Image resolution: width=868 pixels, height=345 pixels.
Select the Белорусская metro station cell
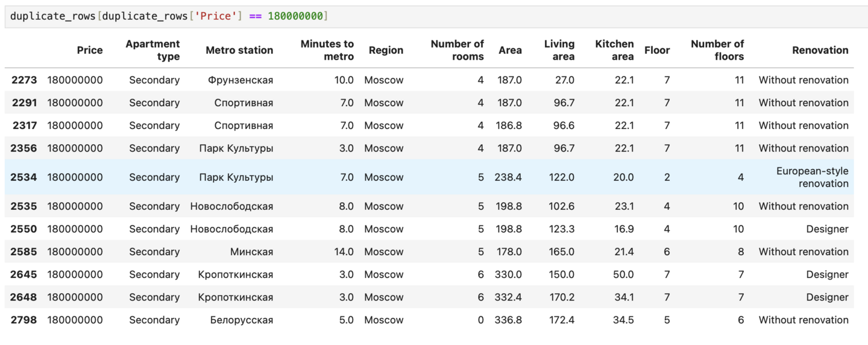(241, 320)
